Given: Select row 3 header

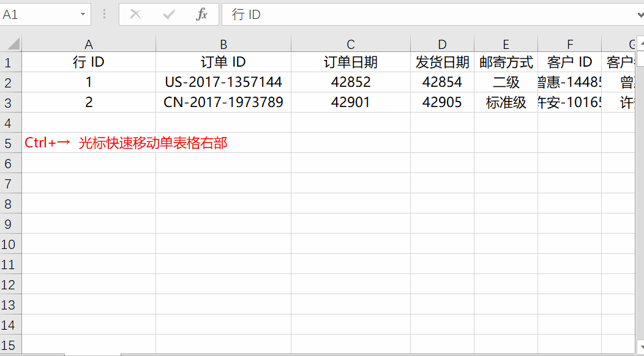Looking at the screenshot, I should pos(10,102).
